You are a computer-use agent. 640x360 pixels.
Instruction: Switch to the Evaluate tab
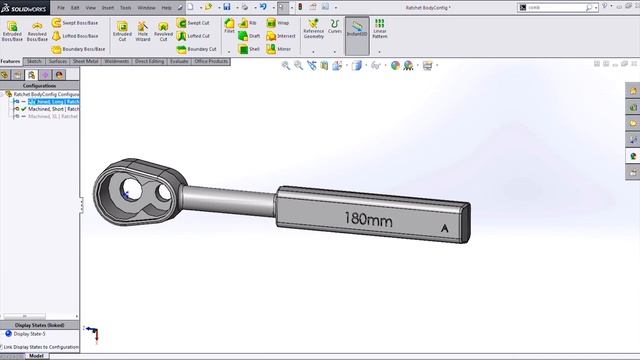[179, 61]
